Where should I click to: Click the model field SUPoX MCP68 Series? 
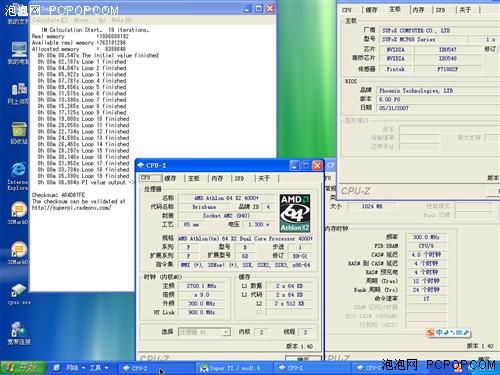(422, 39)
